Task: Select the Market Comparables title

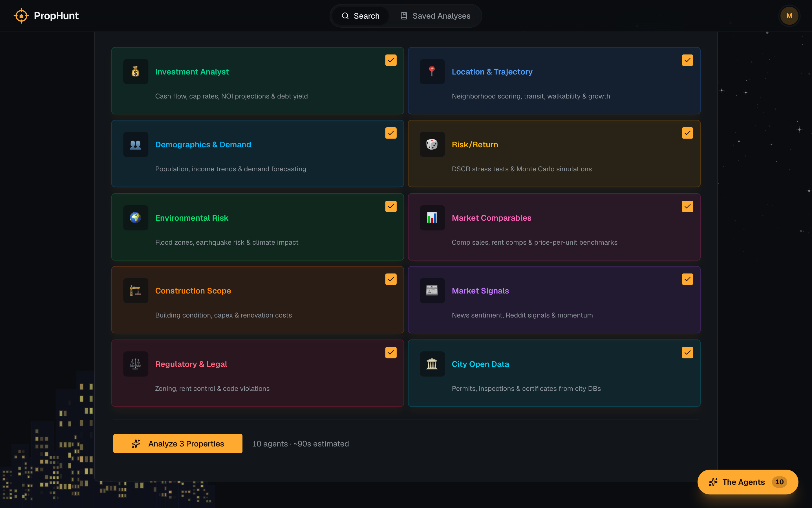Action: pyautogui.click(x=491, y=218)
